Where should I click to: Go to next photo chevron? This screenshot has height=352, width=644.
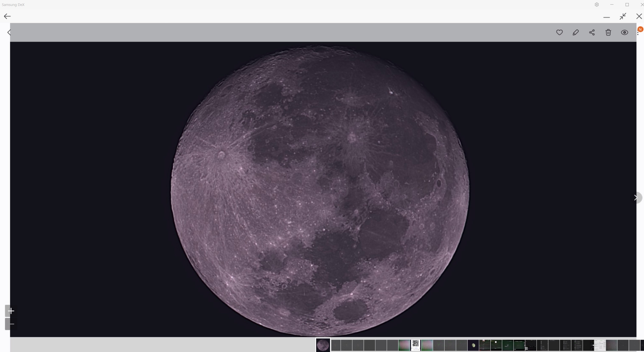coord(636,198)
